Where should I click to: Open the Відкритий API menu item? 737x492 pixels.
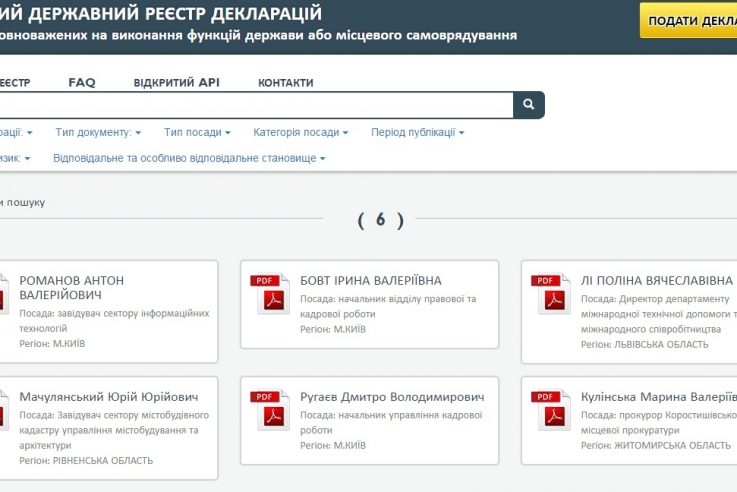click(x=177, y=83)
